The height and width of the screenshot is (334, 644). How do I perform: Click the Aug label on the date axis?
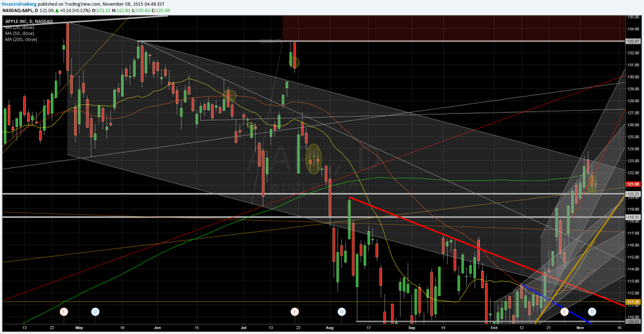point(329,328)
